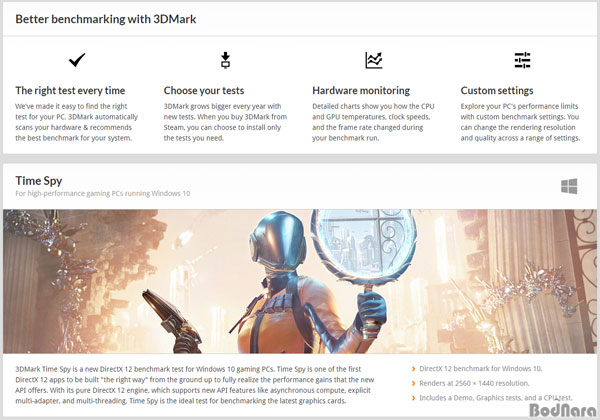Click the Time Spy banner image
The image size is (600, 420).
(300, 281)
